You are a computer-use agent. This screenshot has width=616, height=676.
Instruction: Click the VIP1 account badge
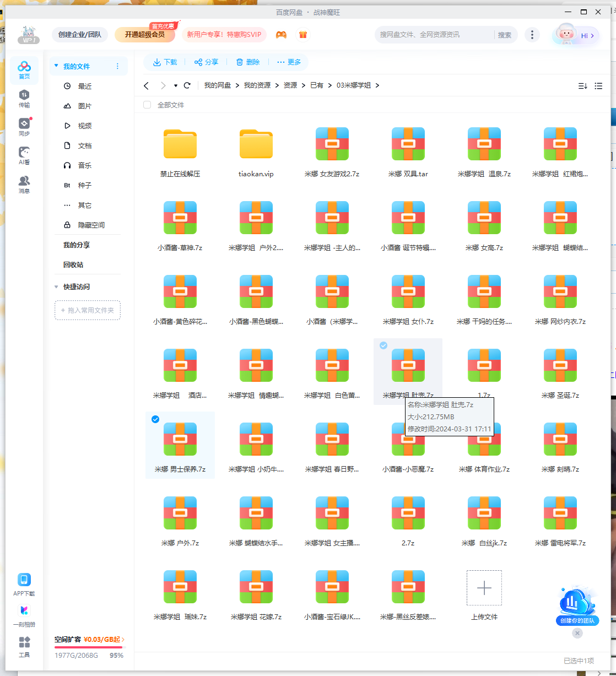coord(28,35)
